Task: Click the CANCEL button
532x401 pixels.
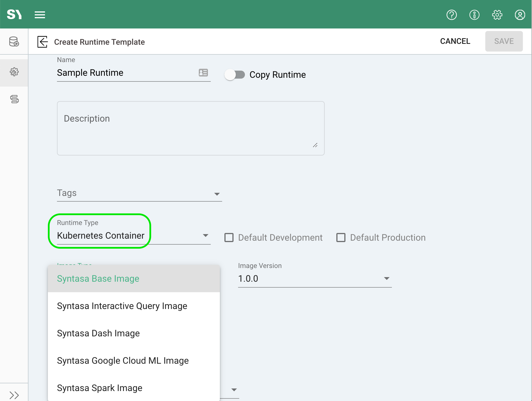Action: (x=455, y=41)
